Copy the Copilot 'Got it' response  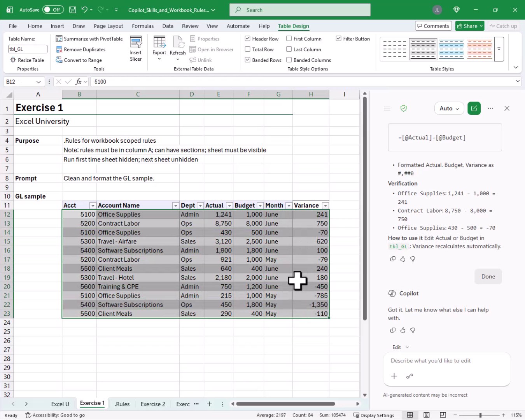pyautogui.click(x=393, y=330)
